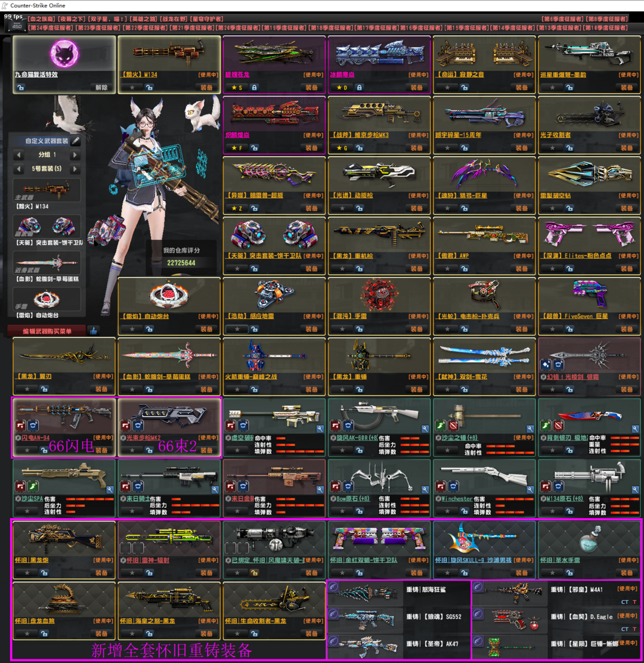The height and width of the screenshot is (663, 644).
Task: Click the left arrow beside 5号套装(5)
Action: (x=18, y=169)
